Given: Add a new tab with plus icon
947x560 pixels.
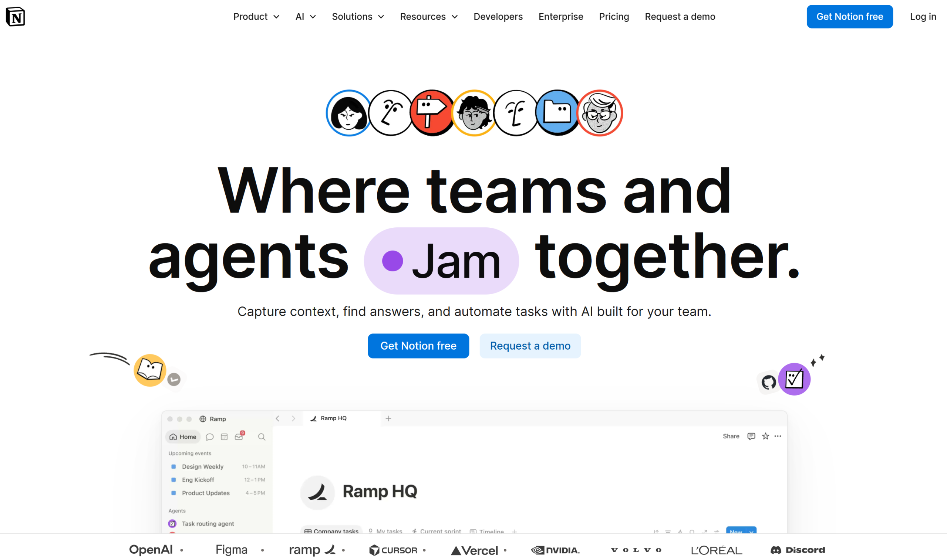Looking at the screenshot, I should click(388, 418).
